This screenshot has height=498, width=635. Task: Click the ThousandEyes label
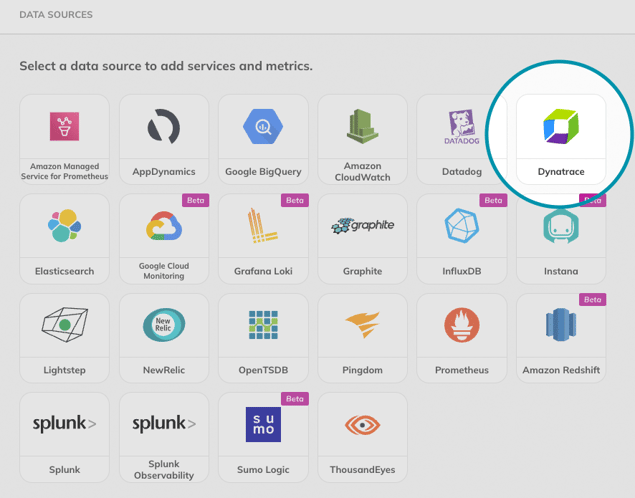[x=362, y=470]
